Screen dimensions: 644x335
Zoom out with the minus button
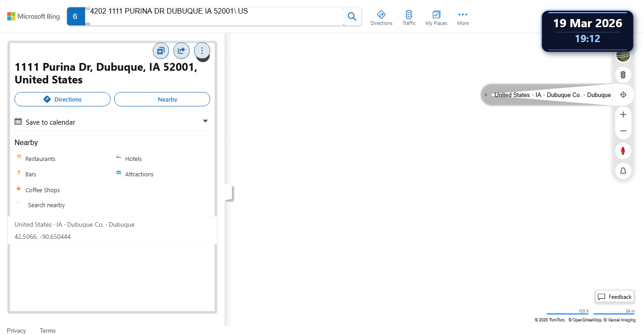pos(623,131)
